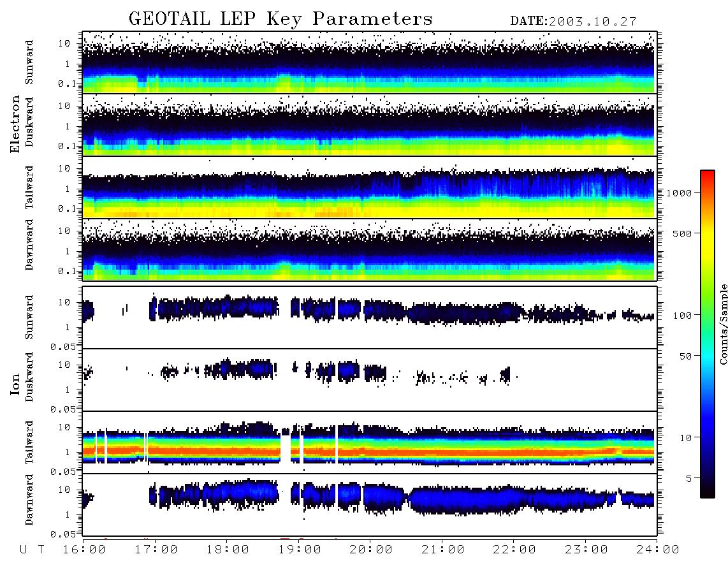
Task: Click the Ion Dawnward spectrogram panel
Action: click(370, 505)
